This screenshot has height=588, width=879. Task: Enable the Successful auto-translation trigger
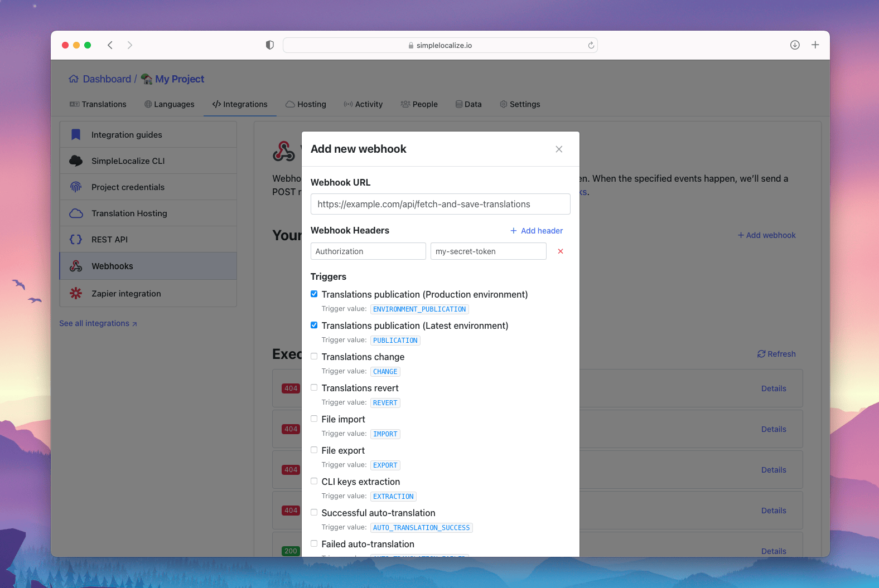[x=314, y=513]
